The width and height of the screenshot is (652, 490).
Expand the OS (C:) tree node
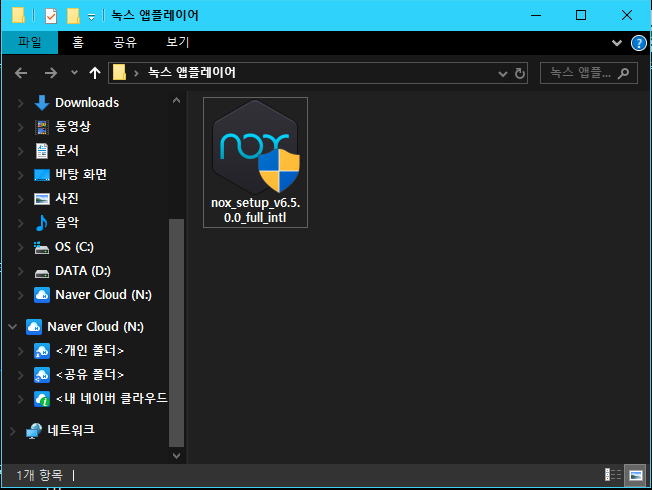click(x=20, y=247)
